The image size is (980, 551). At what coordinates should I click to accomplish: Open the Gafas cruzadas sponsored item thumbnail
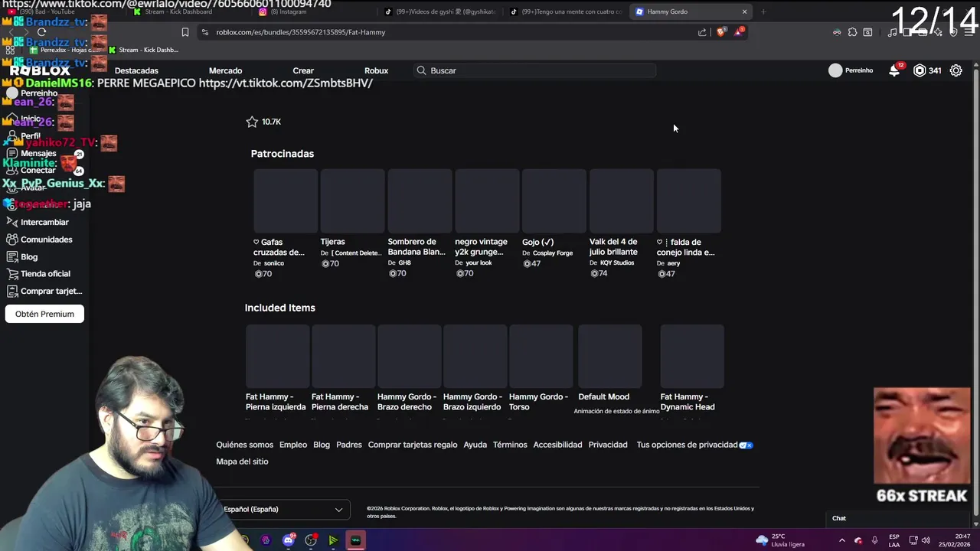[285, 201]
